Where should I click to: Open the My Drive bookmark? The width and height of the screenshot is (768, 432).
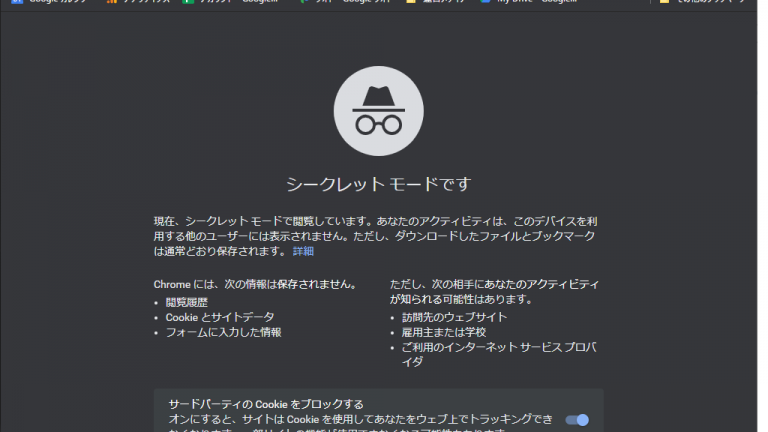[x=530, y=1]
